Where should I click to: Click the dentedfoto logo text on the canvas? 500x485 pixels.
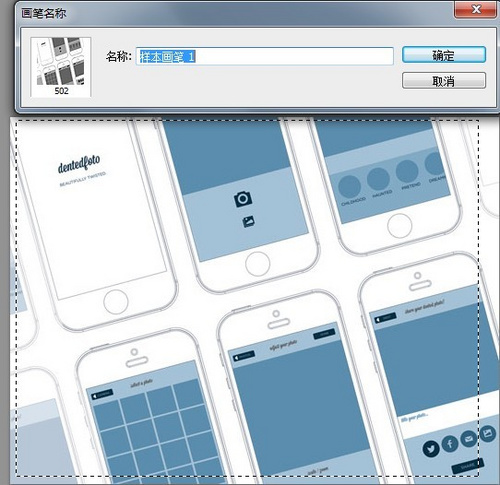(x=79, y=164)
